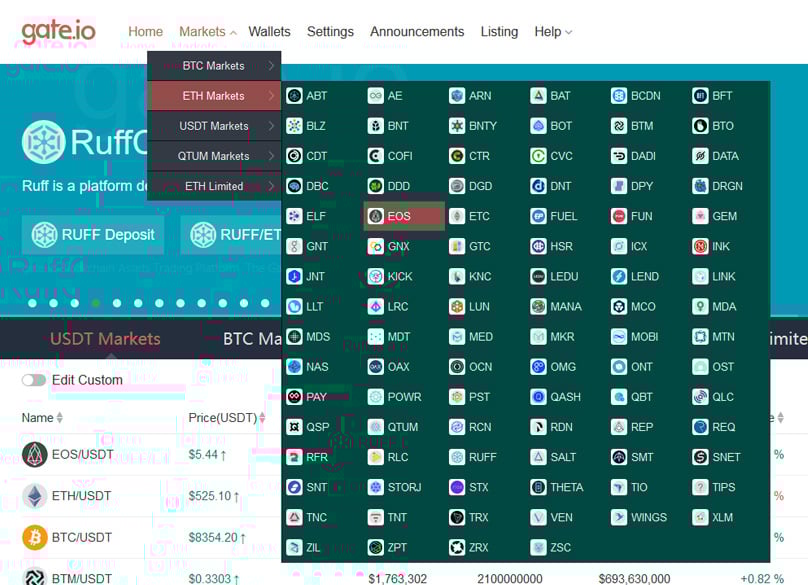Screen dimensions: 808x585
Task: Click the +0.82 % change value
Action: pyautogui.click(x=762, y=579)
